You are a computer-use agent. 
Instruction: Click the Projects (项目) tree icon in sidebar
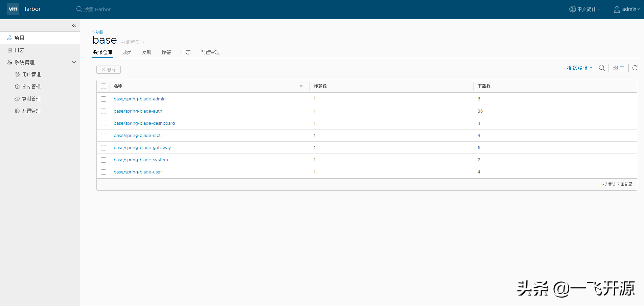[x=10, y=38]
